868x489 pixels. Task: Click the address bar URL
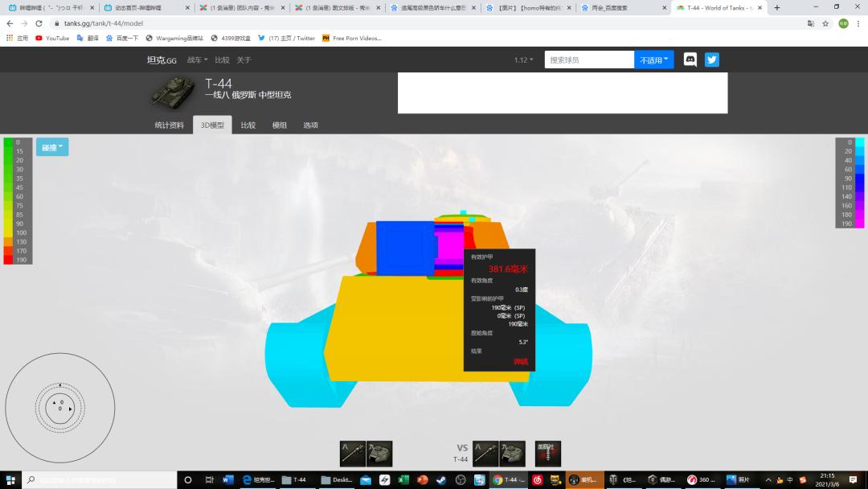[x=103, y=23]
